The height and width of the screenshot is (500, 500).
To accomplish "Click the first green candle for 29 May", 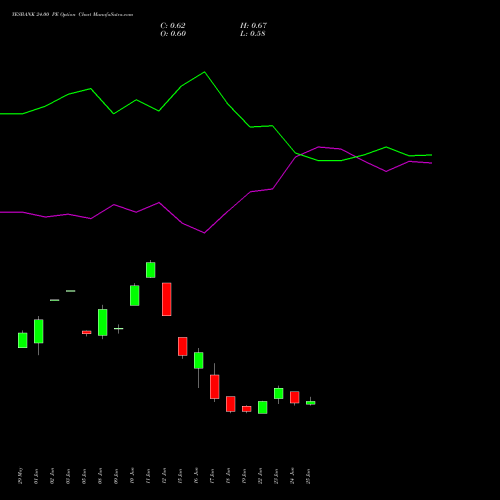I will (23, 340).
